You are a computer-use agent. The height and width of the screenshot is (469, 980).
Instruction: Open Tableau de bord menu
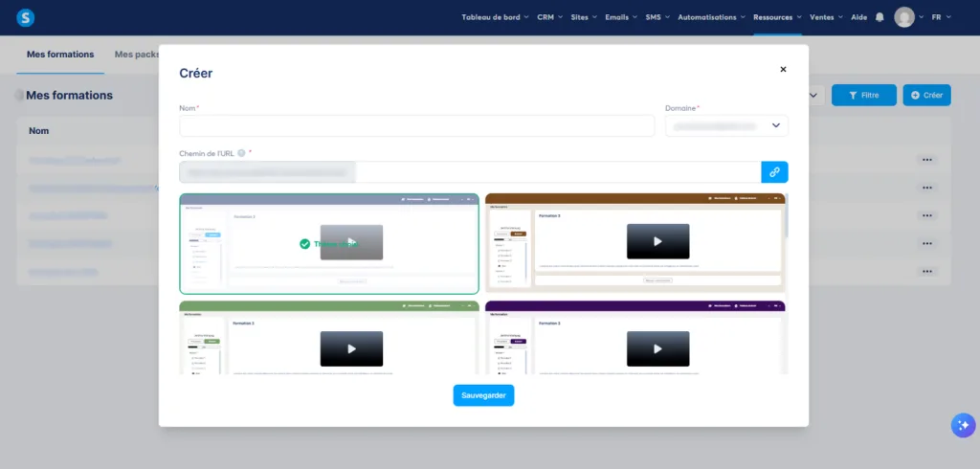click(x=495, y=17)
